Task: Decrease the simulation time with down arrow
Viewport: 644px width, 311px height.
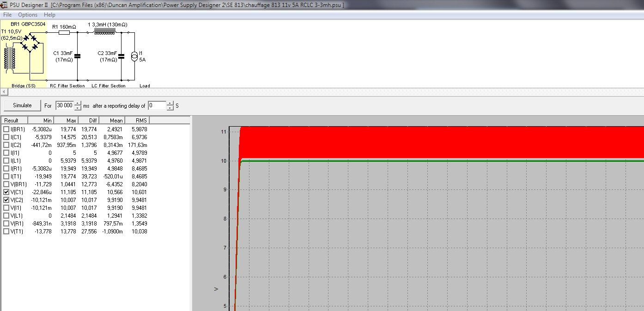Action: point(78,108)
